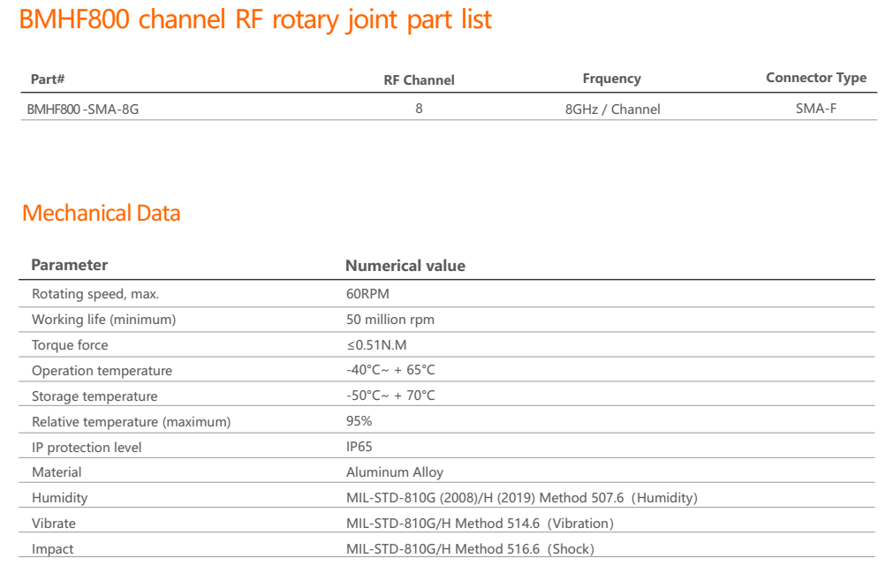The height and width of the screenshot is (588, 893).
Task: Select the SMA-F connector value
Action: (815, 109)
